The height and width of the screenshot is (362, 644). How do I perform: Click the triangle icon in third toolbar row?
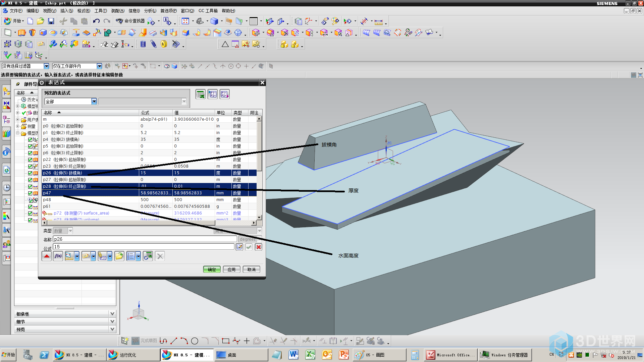(225, 44)
